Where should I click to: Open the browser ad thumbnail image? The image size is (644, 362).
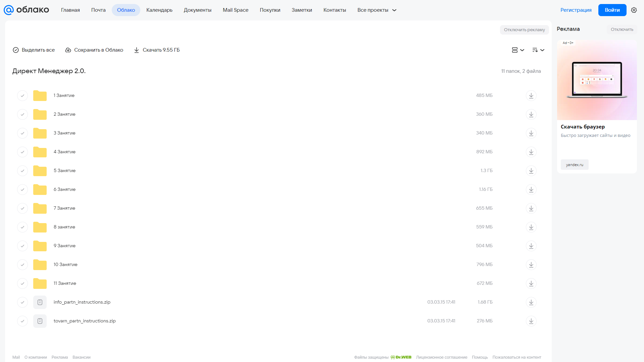pos(597,80)
